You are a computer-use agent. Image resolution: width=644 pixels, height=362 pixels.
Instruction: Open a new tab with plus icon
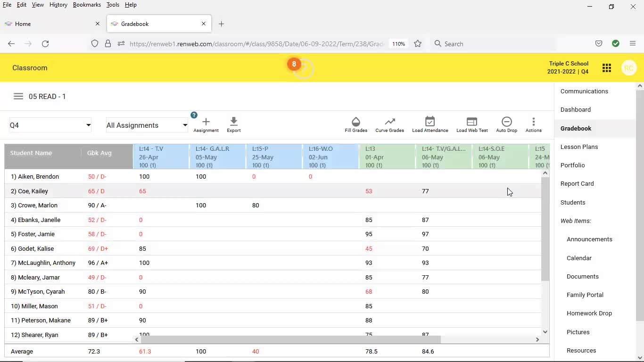(222, 24)
